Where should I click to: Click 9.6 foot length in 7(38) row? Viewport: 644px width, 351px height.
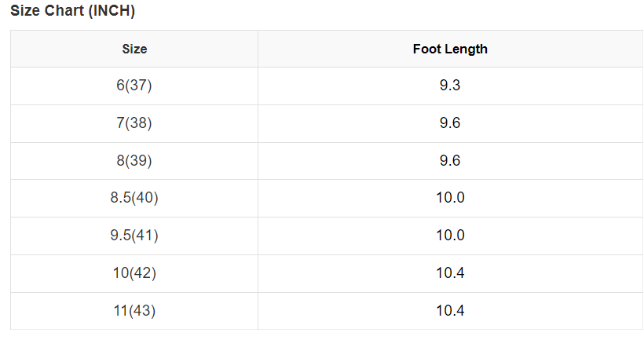450,123
